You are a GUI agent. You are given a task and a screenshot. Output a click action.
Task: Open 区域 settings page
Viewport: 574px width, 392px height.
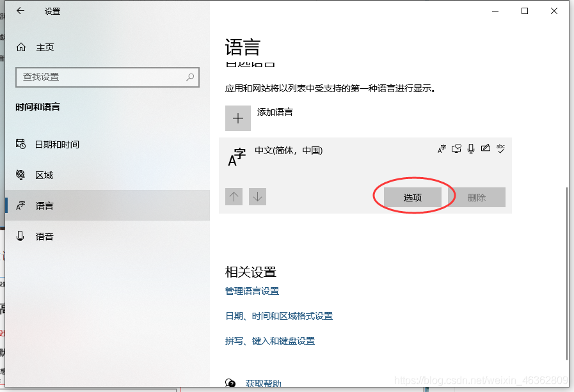tap(108, 175)
